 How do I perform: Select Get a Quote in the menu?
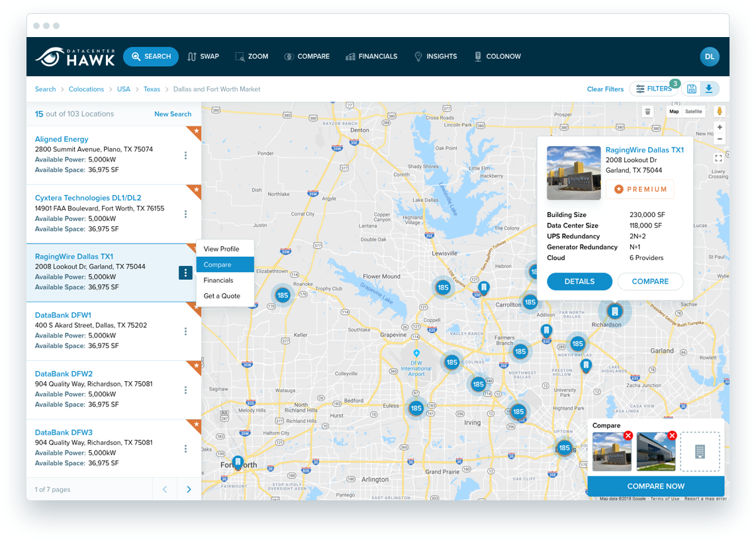pos(225,296)
